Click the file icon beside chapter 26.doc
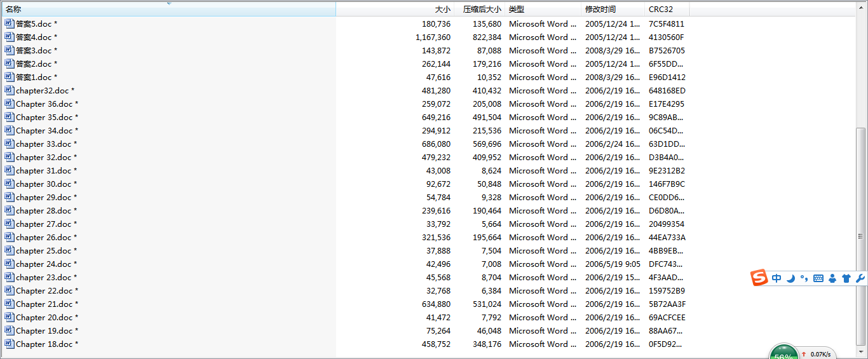Viewport: 868px width, 359px height. (9, 237)
